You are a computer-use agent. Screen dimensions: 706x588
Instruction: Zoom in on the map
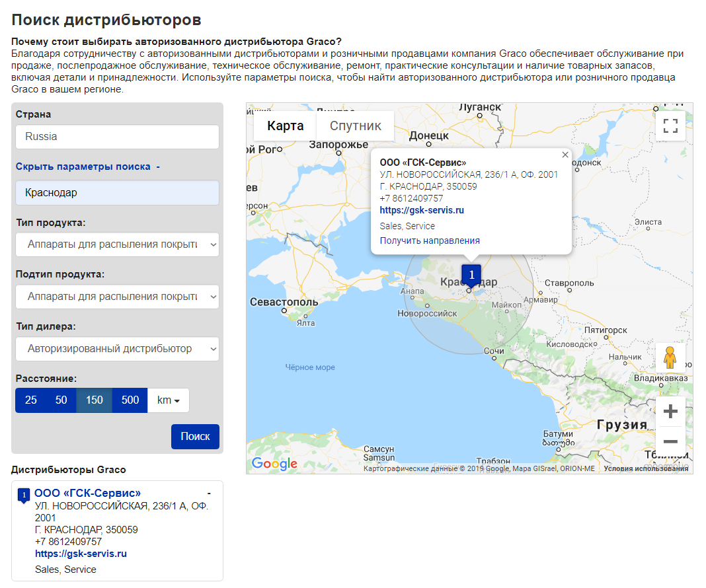(670, 411)
